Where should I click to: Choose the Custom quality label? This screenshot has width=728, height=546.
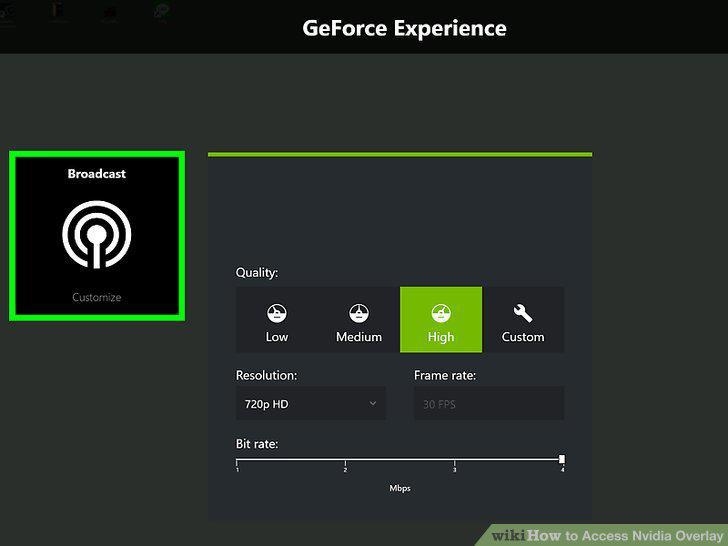coord(523,337)
